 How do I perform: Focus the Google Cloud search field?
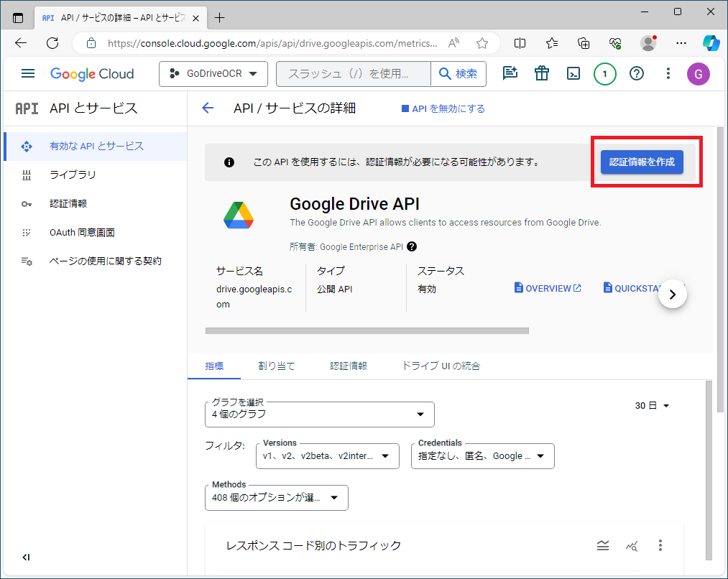354,74
